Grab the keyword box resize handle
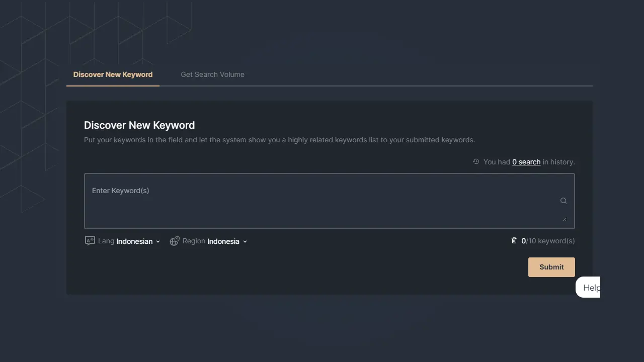Viewport: 644px width, 362px height. pyautogui.click(x=565, y=219)
